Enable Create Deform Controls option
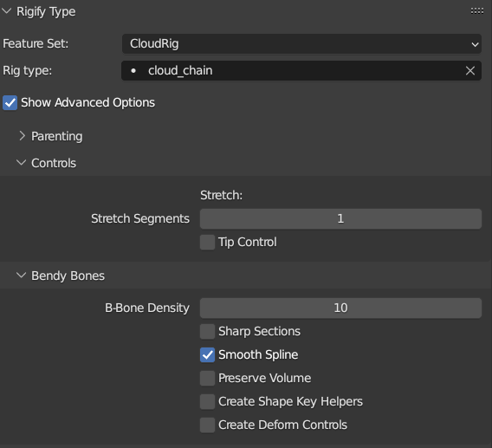Screen dimensions: 492x448 pyautogui.click(x=207, y=425)
